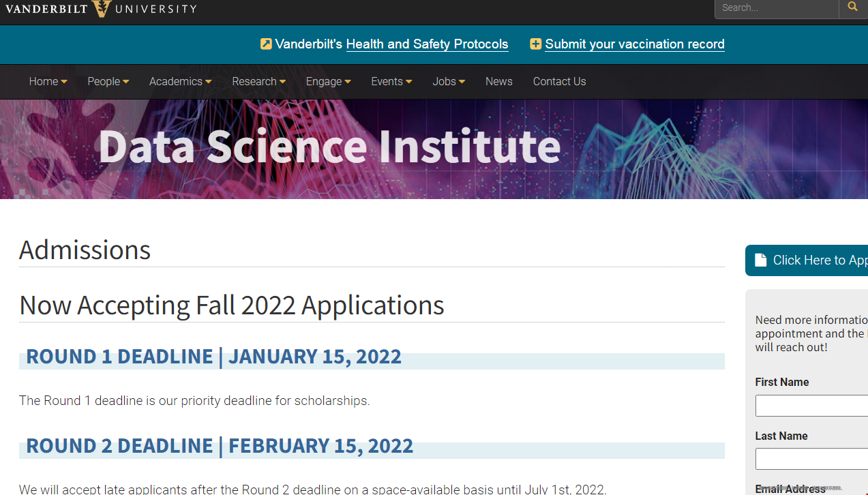
Task: Expand the Engage dropdown menu
Action: (328, 81)
